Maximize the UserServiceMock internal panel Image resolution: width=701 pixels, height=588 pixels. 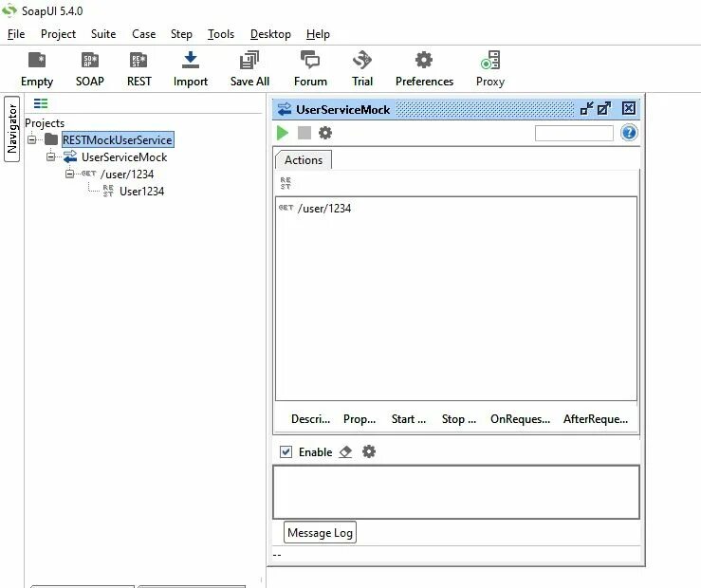coord(604,108)
